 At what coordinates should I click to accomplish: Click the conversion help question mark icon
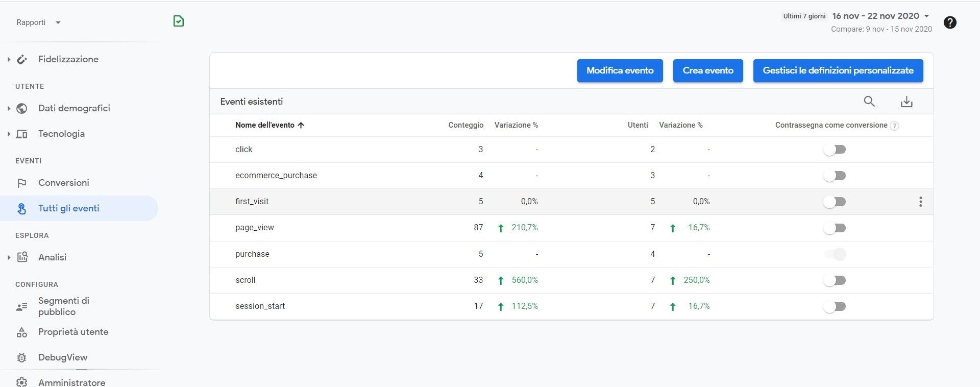(x=894, y=126)
